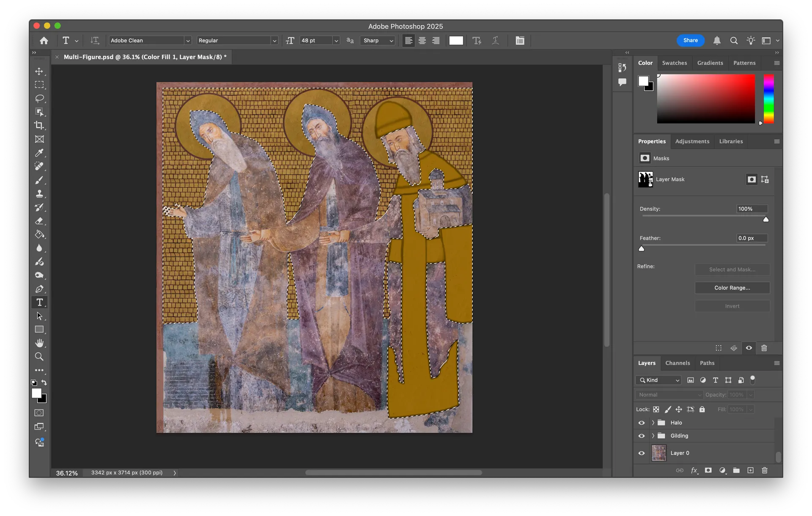The width and height of the screenshot is (812, 516).
Task: Select the Hand tool
Action: coord(39,343)
